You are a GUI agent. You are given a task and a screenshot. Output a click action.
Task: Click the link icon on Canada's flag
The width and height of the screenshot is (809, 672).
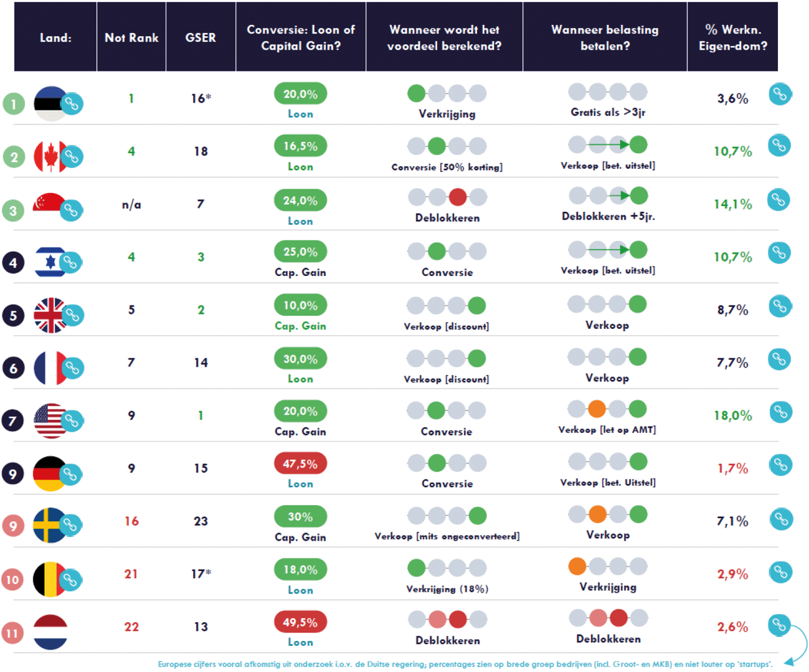(x=72, y=156)
